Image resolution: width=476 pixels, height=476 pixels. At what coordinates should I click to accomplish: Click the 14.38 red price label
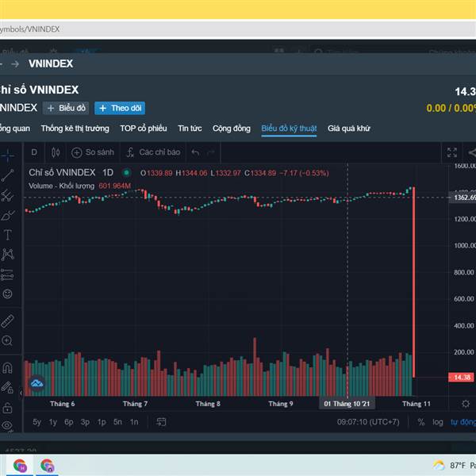(x=461, y=378)
